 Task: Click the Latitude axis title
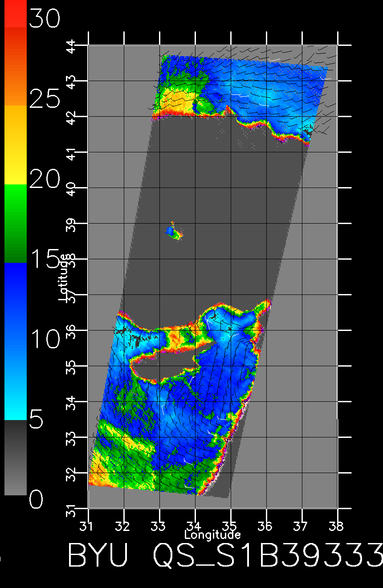coord(64,278)
